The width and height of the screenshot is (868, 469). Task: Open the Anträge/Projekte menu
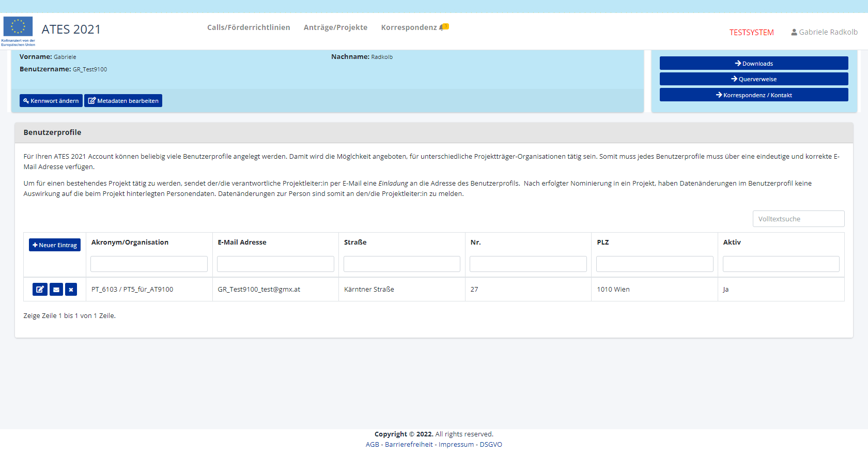point(335,27)
